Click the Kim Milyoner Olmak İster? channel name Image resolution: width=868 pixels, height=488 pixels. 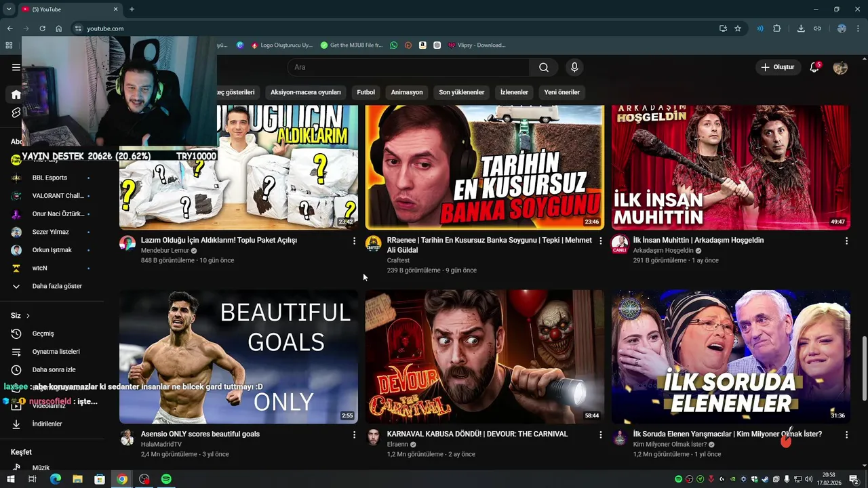[670, 445]
